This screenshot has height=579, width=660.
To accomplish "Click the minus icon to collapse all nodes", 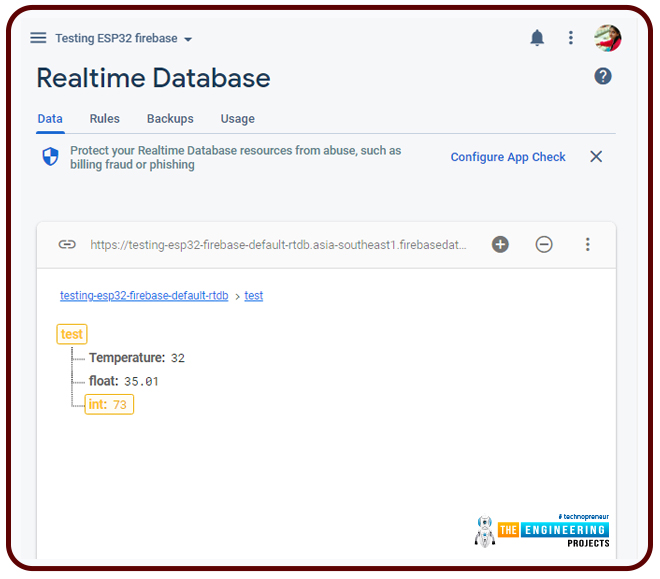I will tap(544, 244).
